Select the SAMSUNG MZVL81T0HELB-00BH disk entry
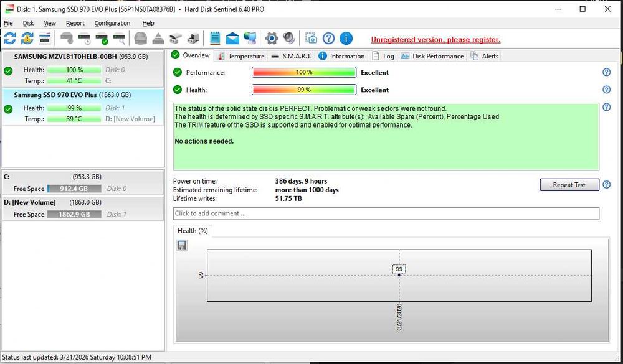This screenshot has width=623, height=364. point(83,68)
